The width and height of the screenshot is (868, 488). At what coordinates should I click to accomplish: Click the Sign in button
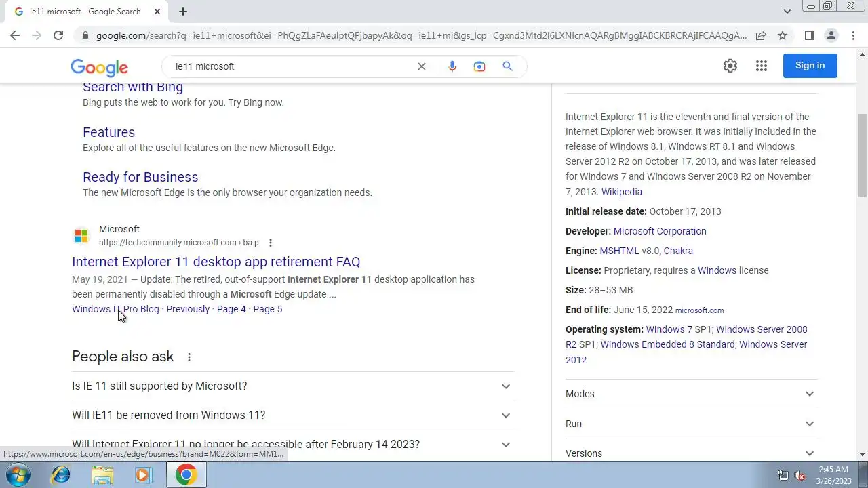[x=810, y=66]
